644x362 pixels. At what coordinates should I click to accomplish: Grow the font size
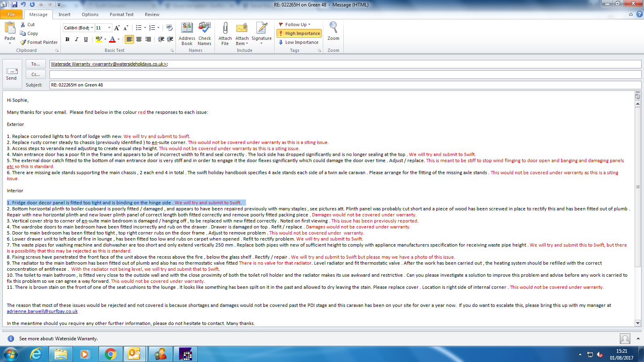pos(117,28)
